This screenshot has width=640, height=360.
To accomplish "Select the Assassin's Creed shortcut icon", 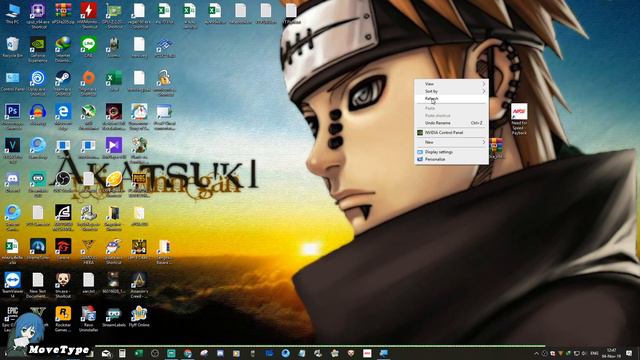I will [139, 284].
